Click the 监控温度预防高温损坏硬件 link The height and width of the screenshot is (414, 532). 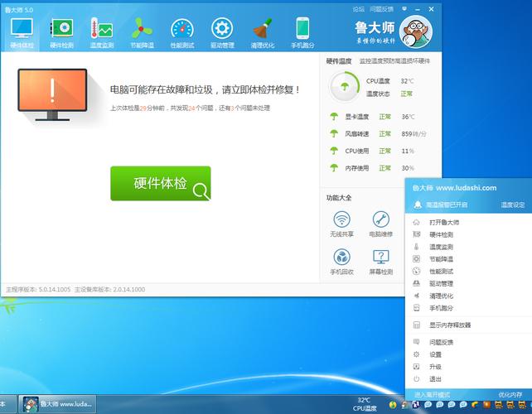(x=394, y=61)
